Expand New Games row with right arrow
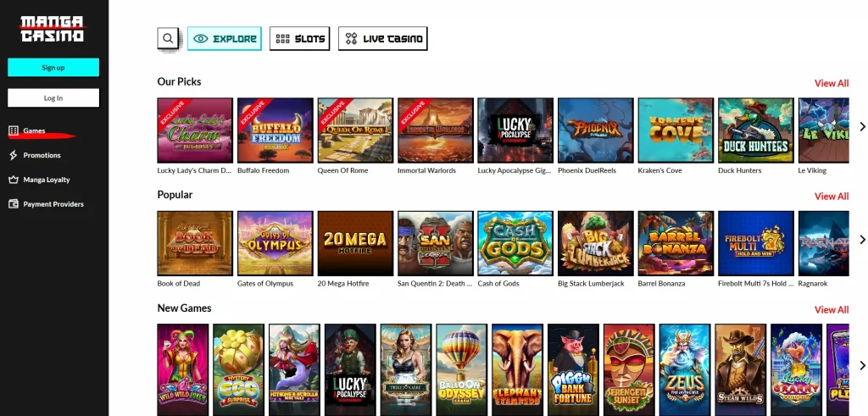 point(862,366)
